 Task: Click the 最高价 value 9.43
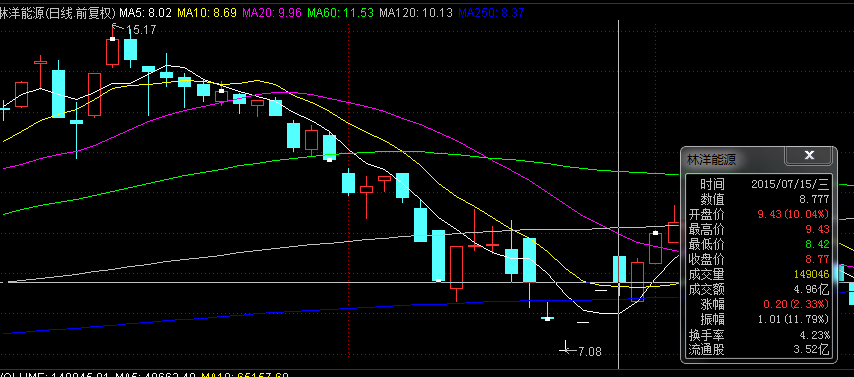coord(818,229)
